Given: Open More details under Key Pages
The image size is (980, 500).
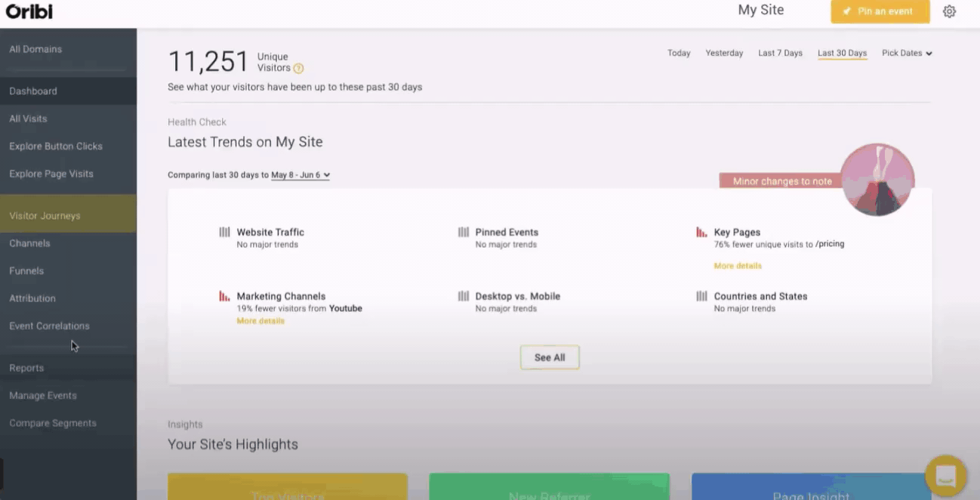Looking at the screenshot, I should (x=738, y=266).
